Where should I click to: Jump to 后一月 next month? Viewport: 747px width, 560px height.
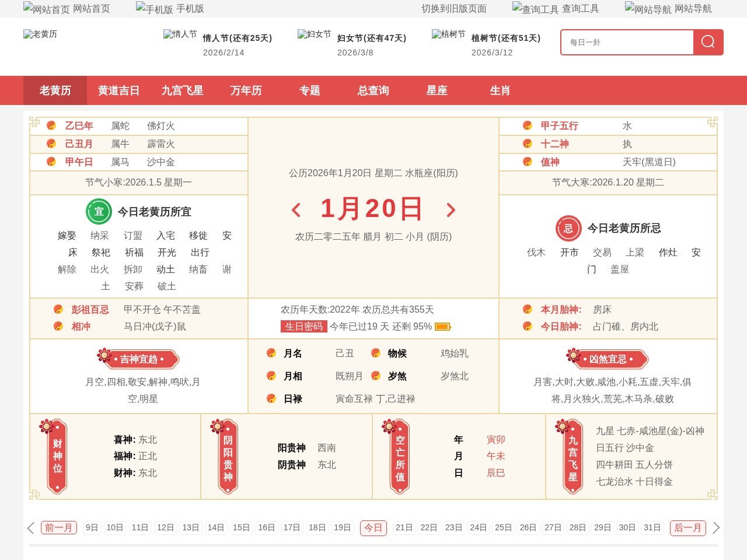tap(687, 528)
